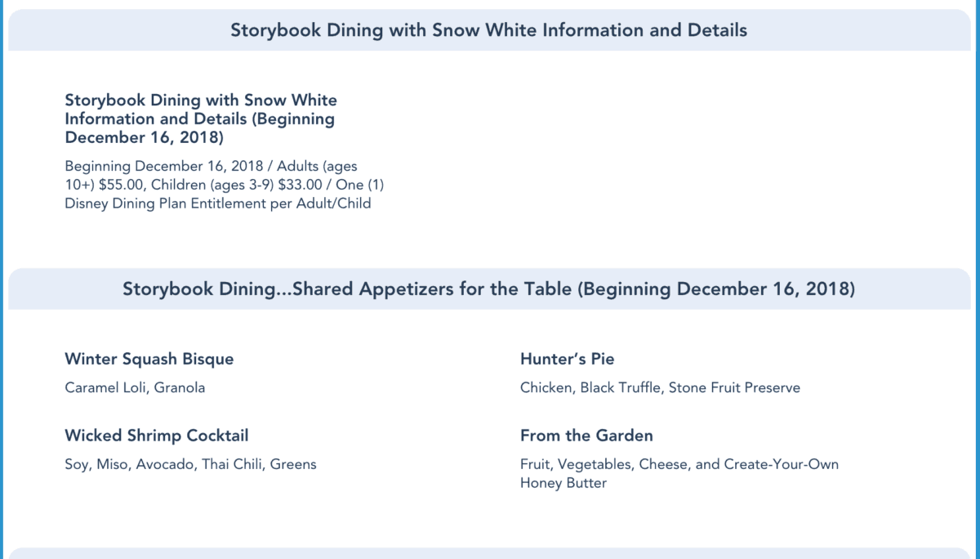
Task: Collapse the Shared Appetizers for the Table section
Action: pos(488,289)
